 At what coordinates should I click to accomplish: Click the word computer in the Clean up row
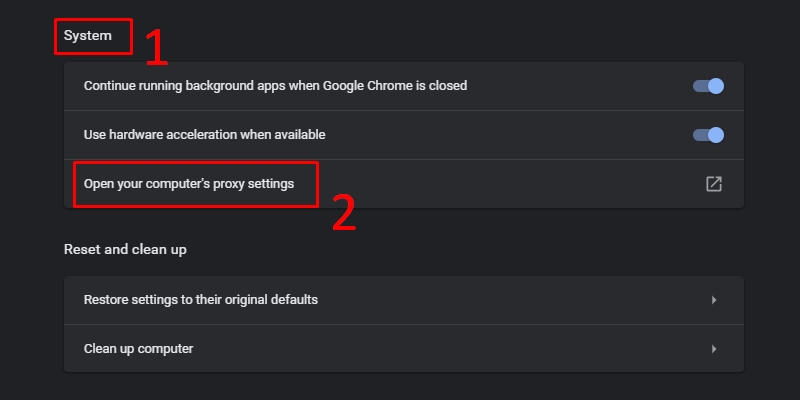[165, 349]
